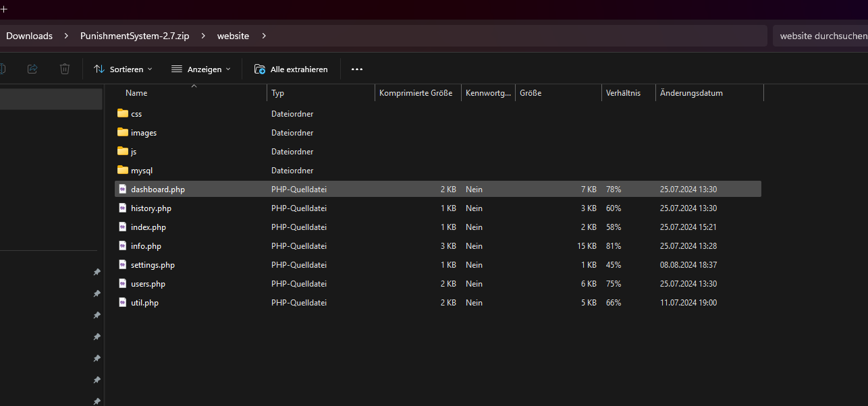Click the 3 KB compressed size of info.php
This screenshot has width=868, height=406.
tap(448, 246)
